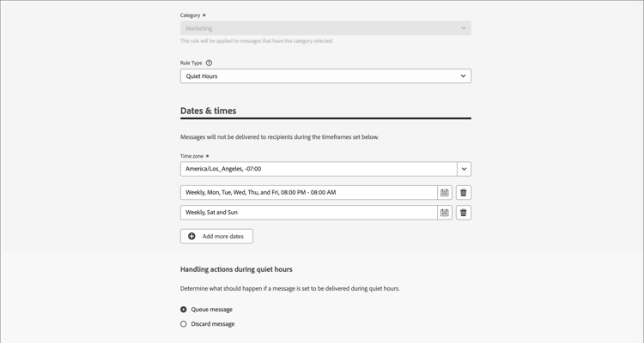The height and width of the screenshot is (343, 644).
Task: Select the Discard message radio button
Action: click(x=184, y=324)
